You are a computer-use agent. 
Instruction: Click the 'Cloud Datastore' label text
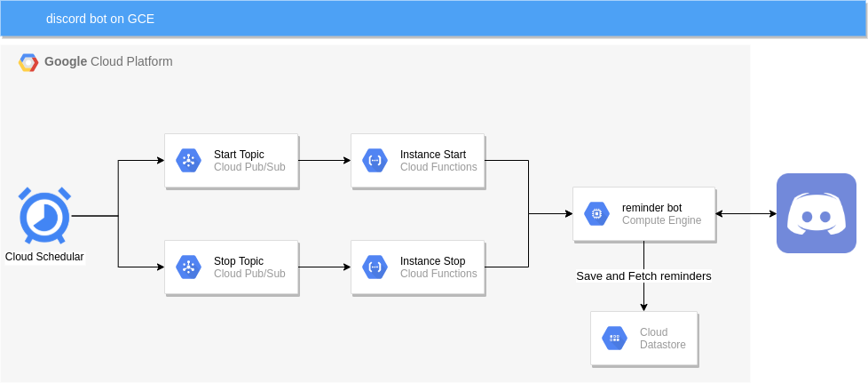(x=663, y=338)
